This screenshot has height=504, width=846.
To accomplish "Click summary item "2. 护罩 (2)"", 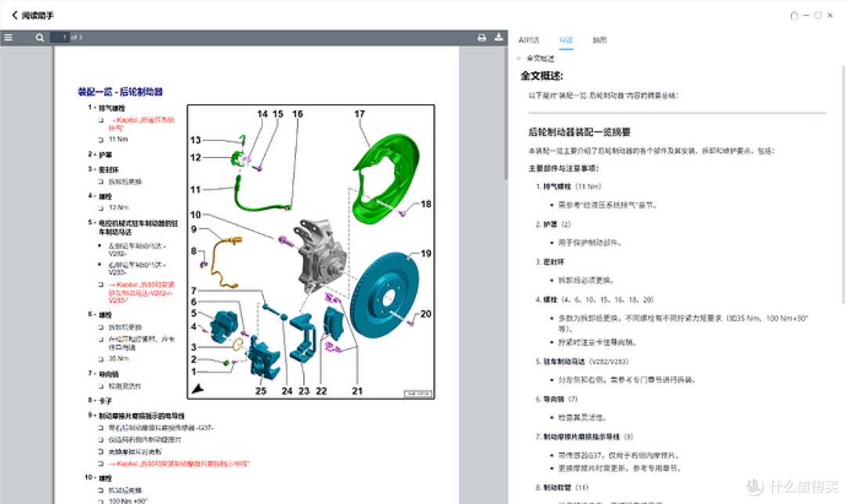I will (553, 225).
